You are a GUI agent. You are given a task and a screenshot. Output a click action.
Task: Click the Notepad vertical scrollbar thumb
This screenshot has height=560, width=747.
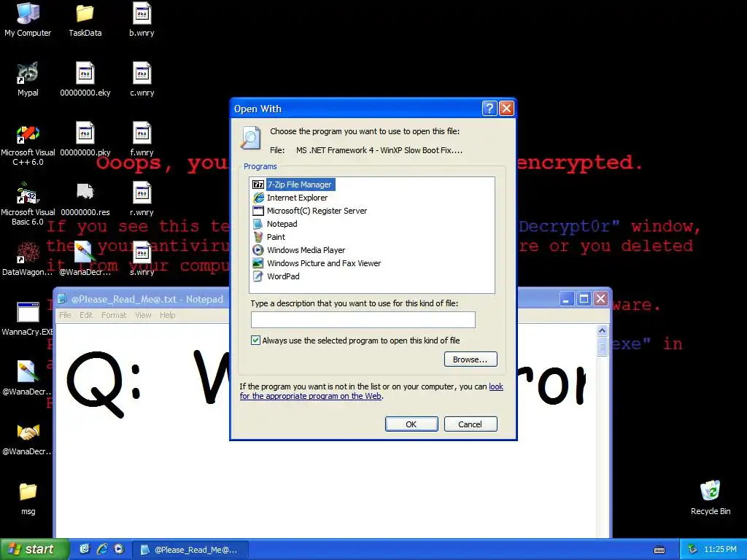tap(602, 346)
